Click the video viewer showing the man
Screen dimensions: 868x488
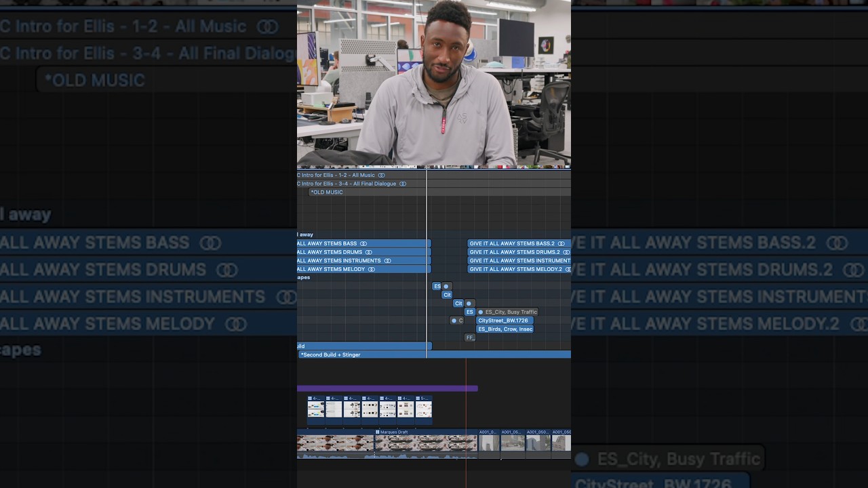point(434,83)
